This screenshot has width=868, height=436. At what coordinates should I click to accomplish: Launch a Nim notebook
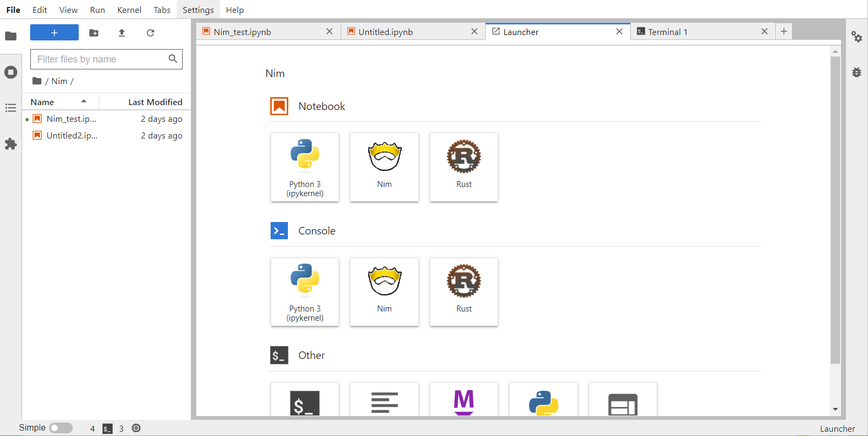tap(384, 167)
